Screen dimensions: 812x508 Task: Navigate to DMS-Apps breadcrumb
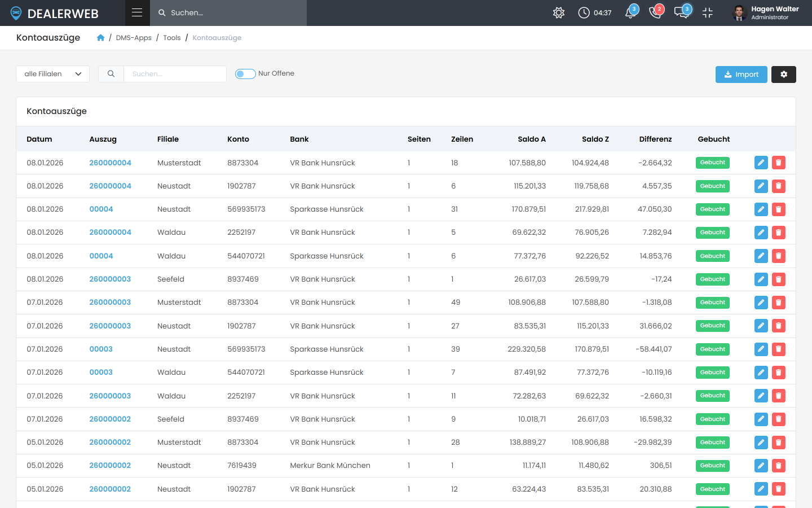click(134, 38)
